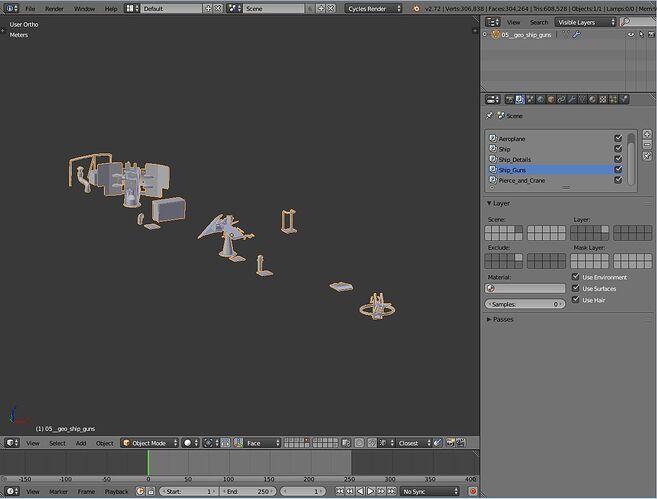Open the No Sync playback dropdown
This screenshot has width=657, height=499.
(x=429, y=491)
